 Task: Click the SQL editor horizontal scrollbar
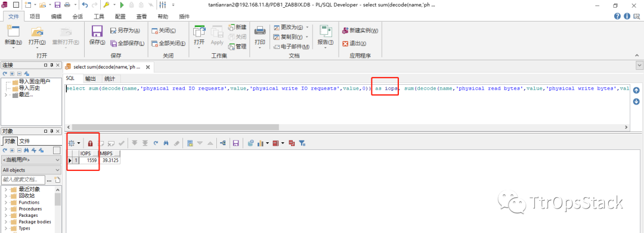(348, 128)
